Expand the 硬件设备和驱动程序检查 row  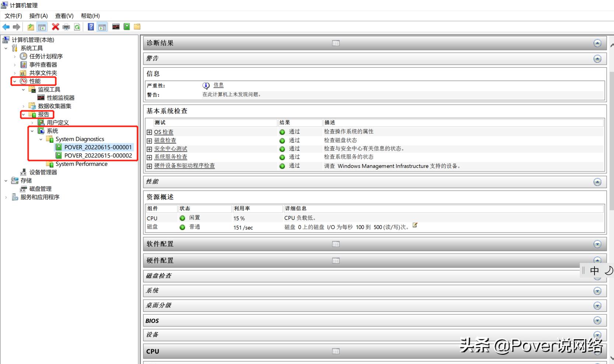pyautogui.click(x=149, y=166)
